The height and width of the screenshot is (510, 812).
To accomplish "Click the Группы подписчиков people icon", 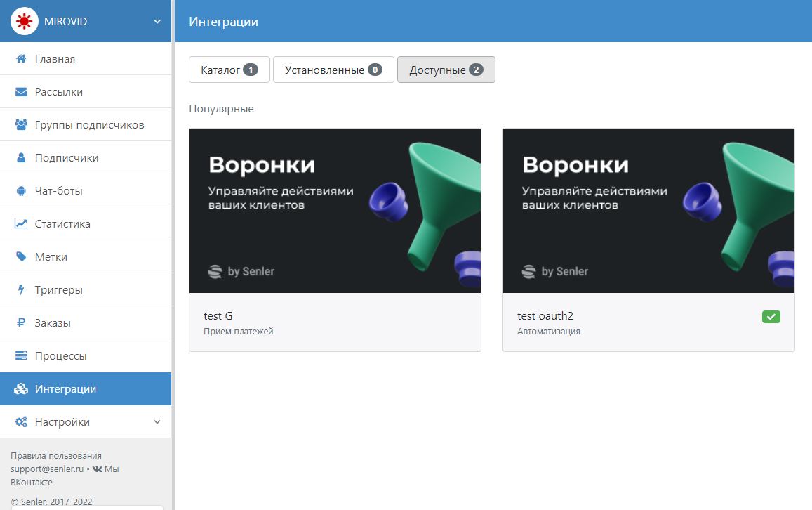I will coord(21,125).
